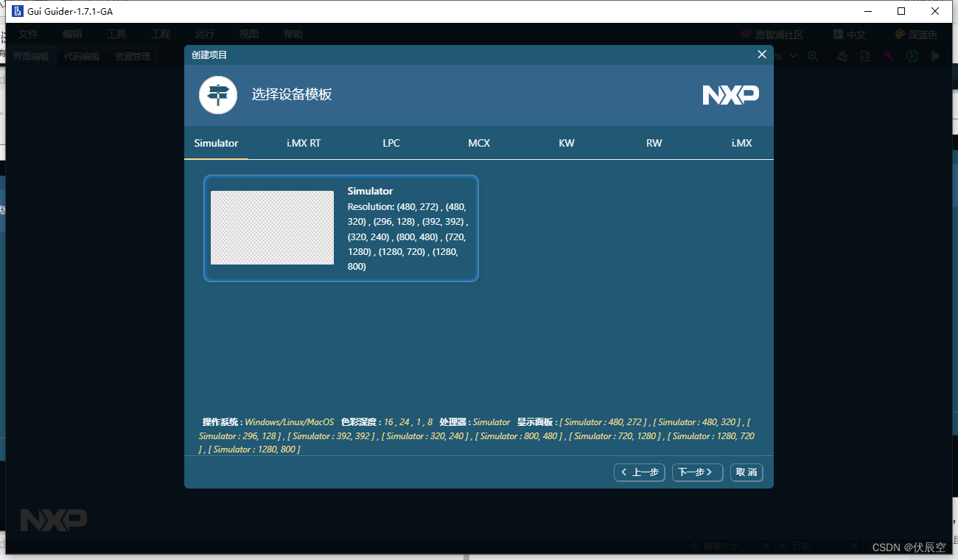Screen dimensions: 958x560
Task: Click the generate code file icon
Action: pos(866,56)
